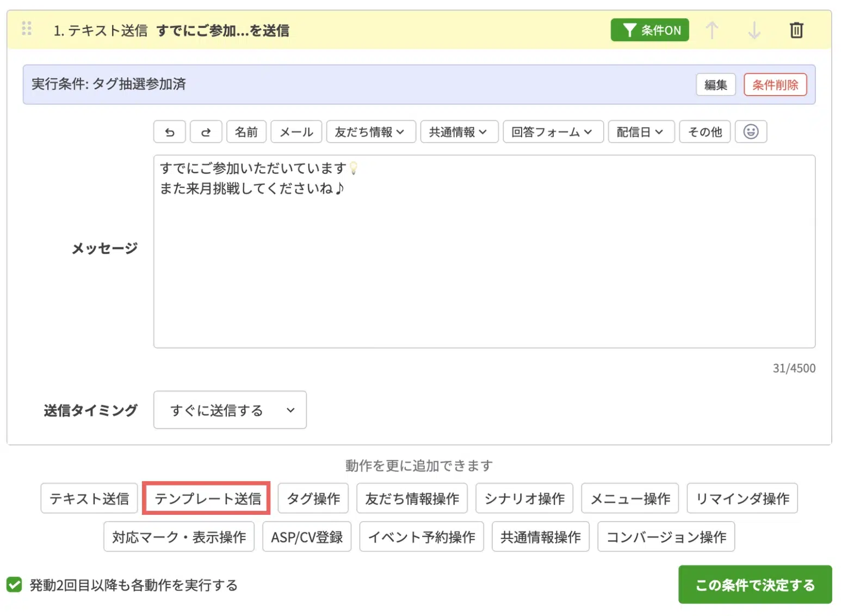Screen dimensions: 841x616
Task: Add a シナリオ操作 action
Action: pos(524,498)
